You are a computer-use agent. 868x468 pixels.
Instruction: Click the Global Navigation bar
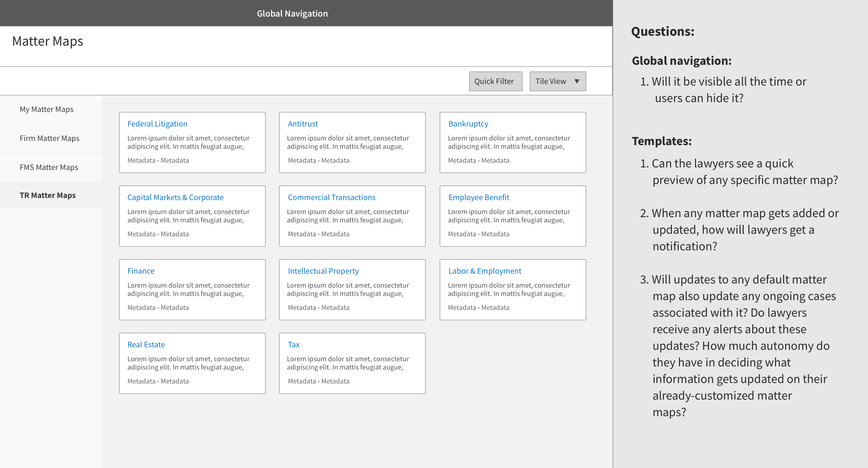tap(292, 13)
